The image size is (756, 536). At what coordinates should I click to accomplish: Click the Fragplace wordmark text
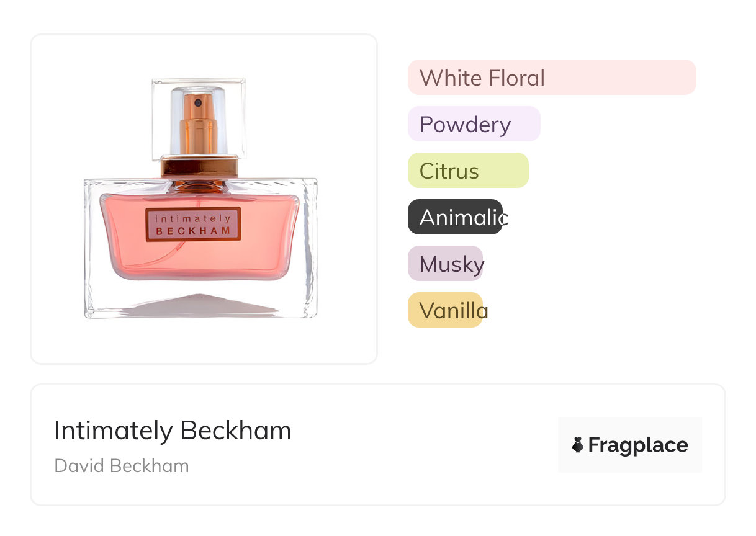click(x=638, y=445)
